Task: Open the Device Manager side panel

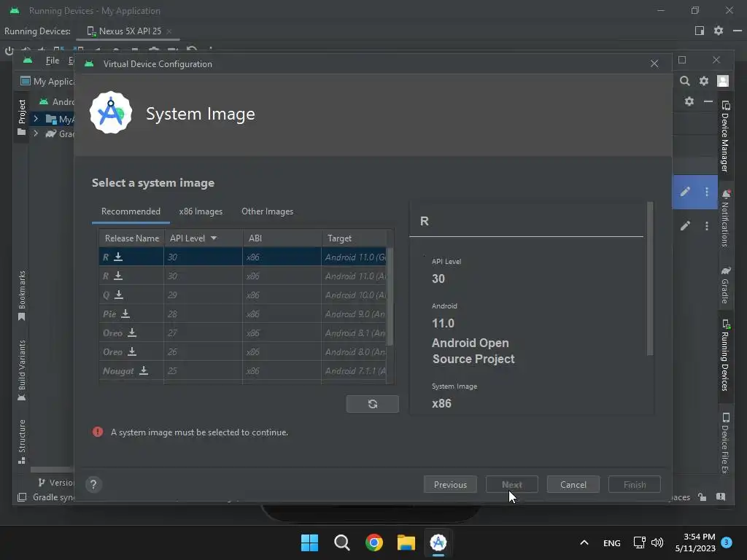Action: click(x=725, y=136)
